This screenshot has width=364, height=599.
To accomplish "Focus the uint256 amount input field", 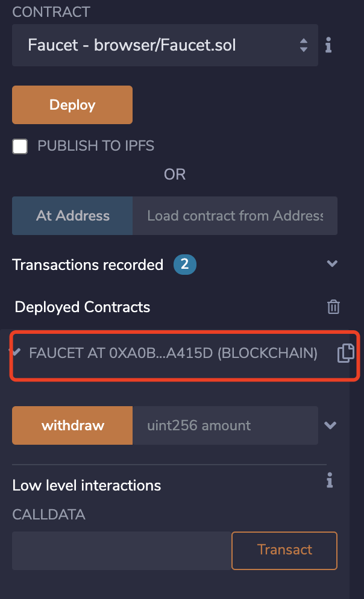I will (x=225, y=425).
